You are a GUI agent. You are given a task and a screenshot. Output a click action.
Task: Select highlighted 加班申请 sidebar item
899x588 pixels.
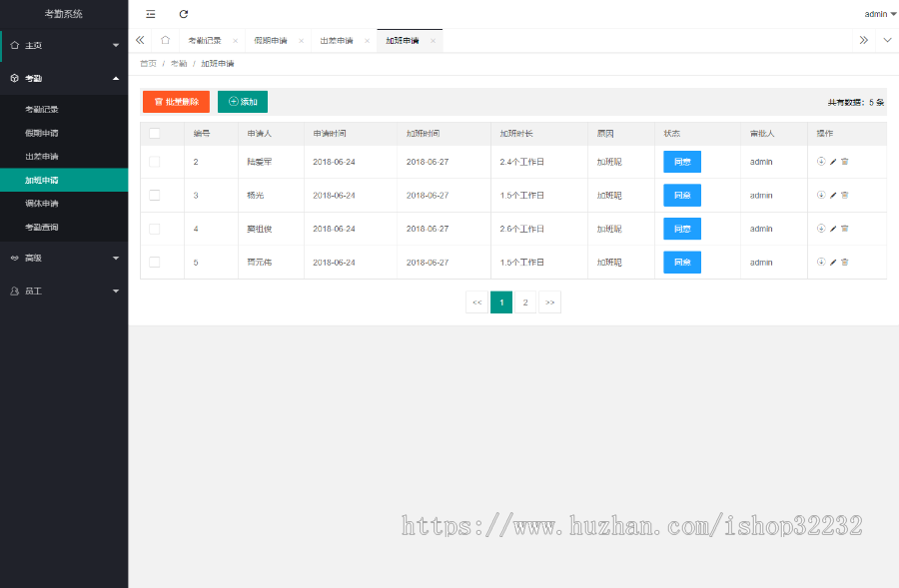tap(64, 180)
